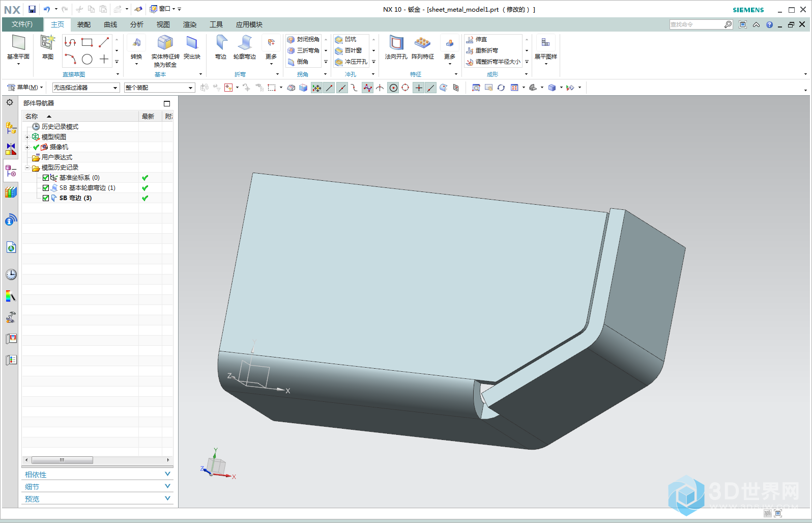Click the 法向开孔 normal cutout tool

tap(396, 47)
